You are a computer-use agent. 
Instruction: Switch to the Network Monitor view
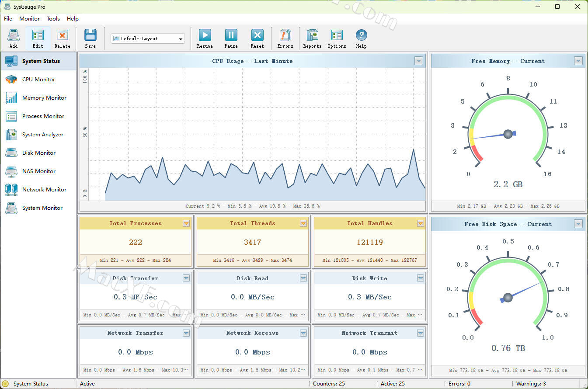click(x=44, y=190)
